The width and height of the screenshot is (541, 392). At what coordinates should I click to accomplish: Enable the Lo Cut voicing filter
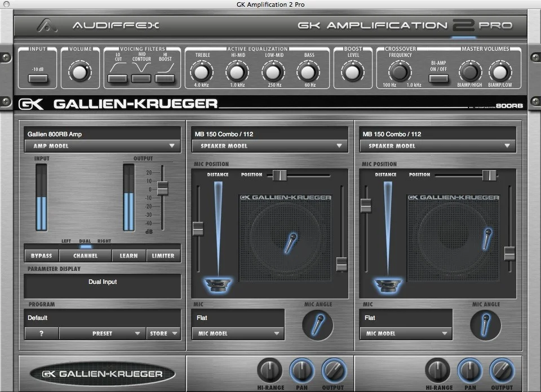[117, 78]
